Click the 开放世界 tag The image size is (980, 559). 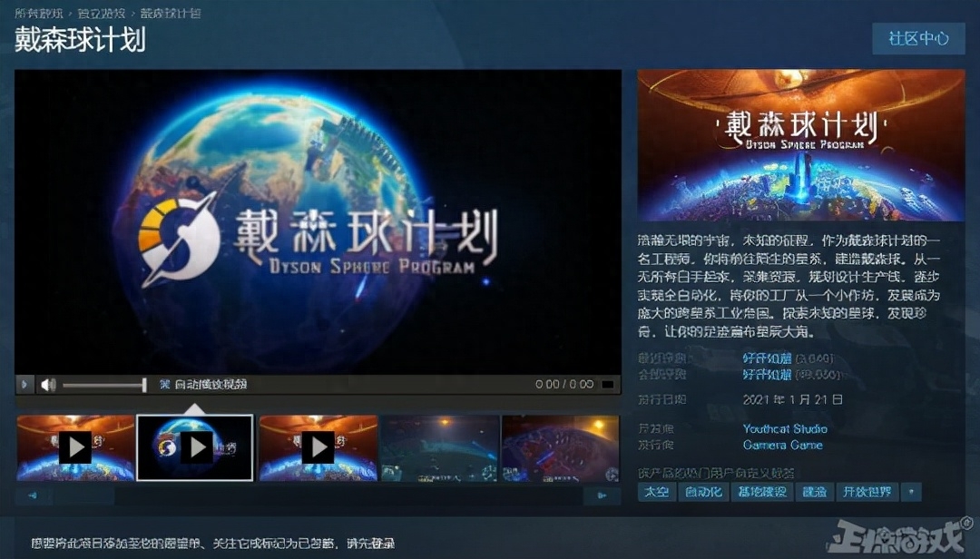click(865, 493)
